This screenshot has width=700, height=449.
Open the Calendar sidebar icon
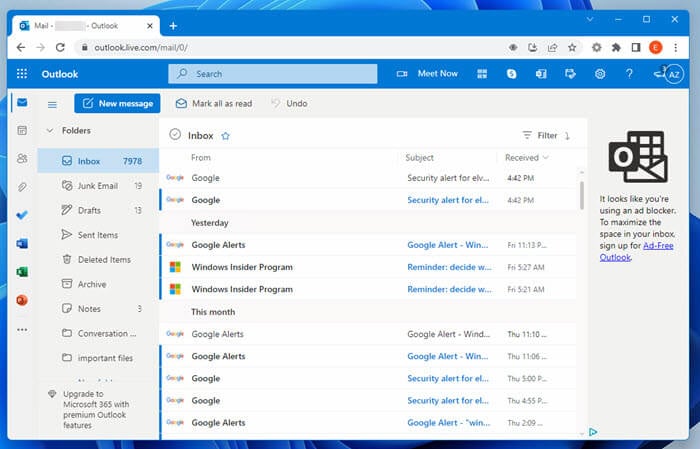tap(22, 130)
